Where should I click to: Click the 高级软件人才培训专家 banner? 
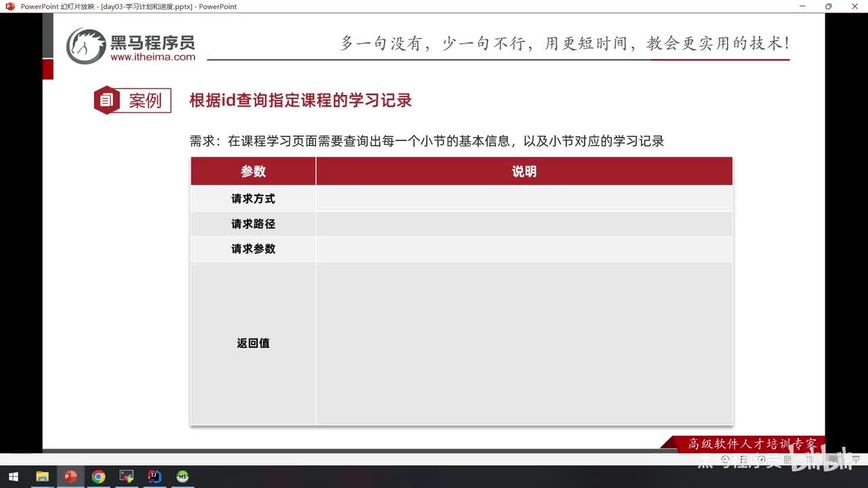coord(752,444)
